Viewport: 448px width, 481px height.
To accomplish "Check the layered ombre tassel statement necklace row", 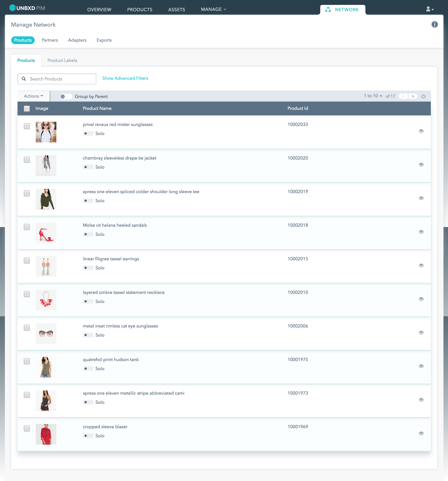I will coord(27,294).
